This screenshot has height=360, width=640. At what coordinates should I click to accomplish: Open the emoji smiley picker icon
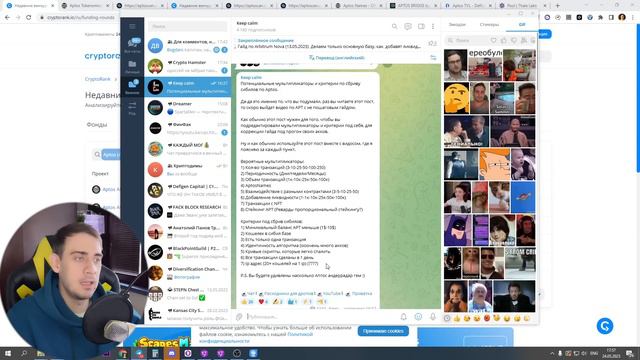click(418, 316)
